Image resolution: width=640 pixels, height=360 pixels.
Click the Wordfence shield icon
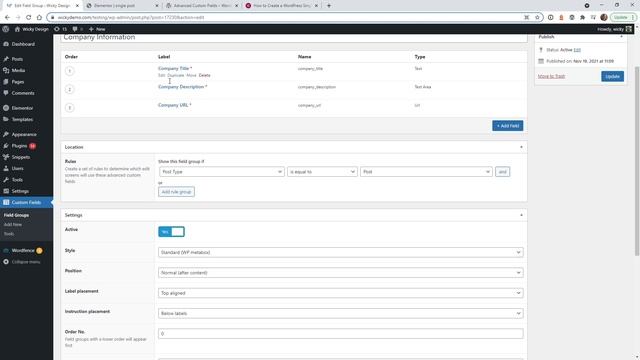pos(6,251)
